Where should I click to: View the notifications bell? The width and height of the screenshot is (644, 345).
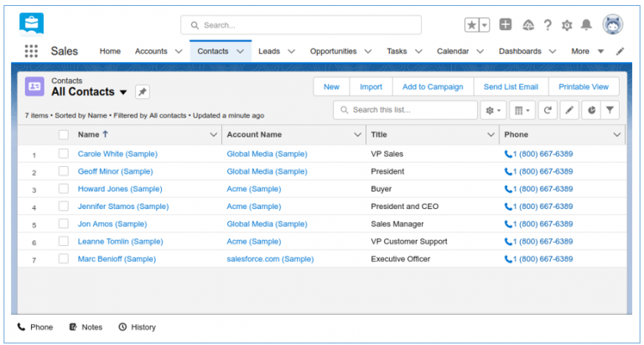[x=587, y=25]
